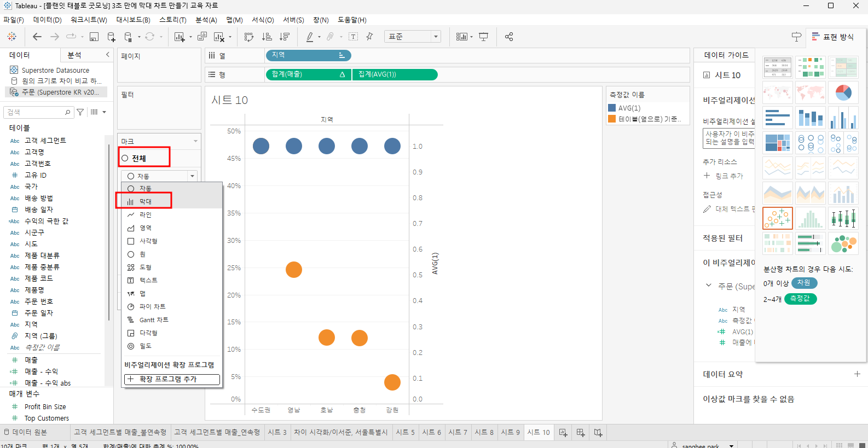
Task: Click the orange 테이블(옆으로) legend swatch
Action: click(612, 119)
